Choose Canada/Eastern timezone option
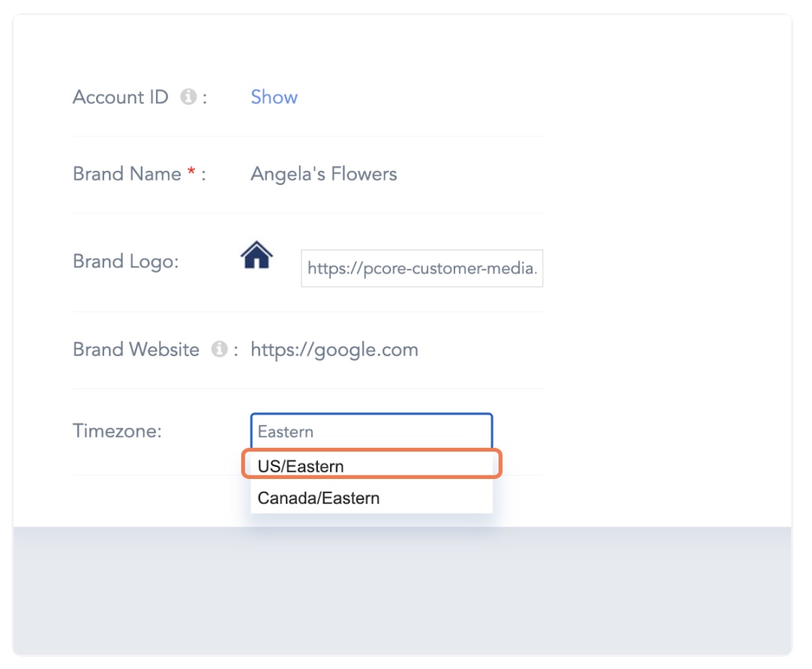The width and height of the screenshot is (812, 669). 318,498
